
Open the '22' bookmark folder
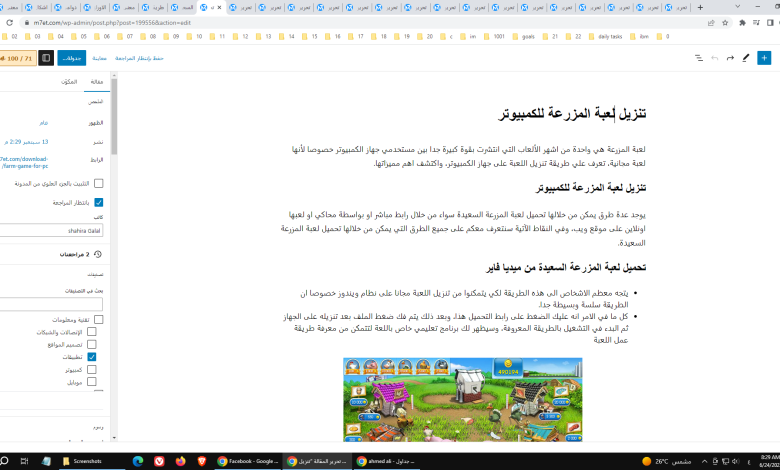tap(573, 36)
